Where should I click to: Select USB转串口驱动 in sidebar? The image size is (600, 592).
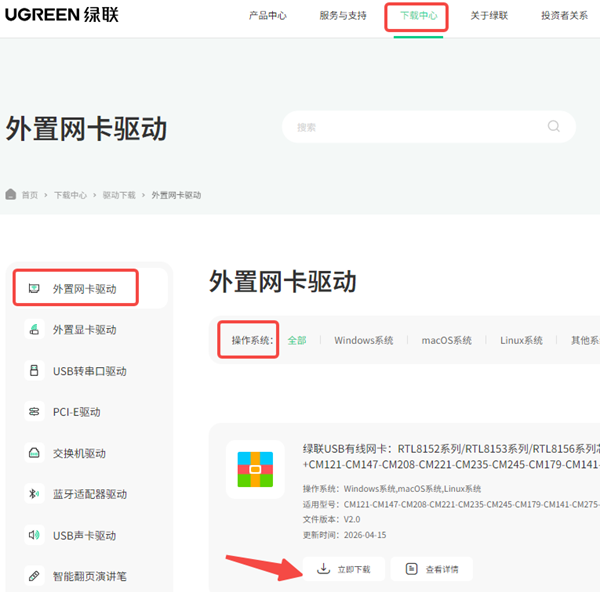[x=90, y=371]
